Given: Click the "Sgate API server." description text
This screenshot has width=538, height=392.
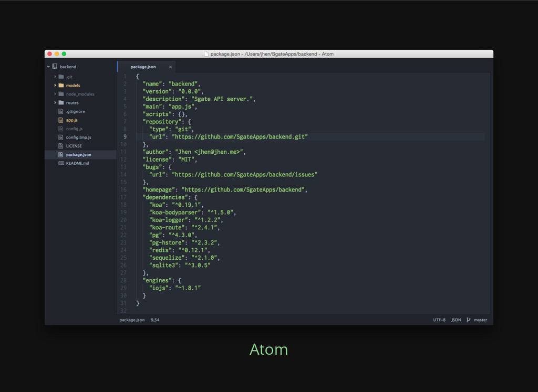Looking at the screenshot, I should pos(222,99).
